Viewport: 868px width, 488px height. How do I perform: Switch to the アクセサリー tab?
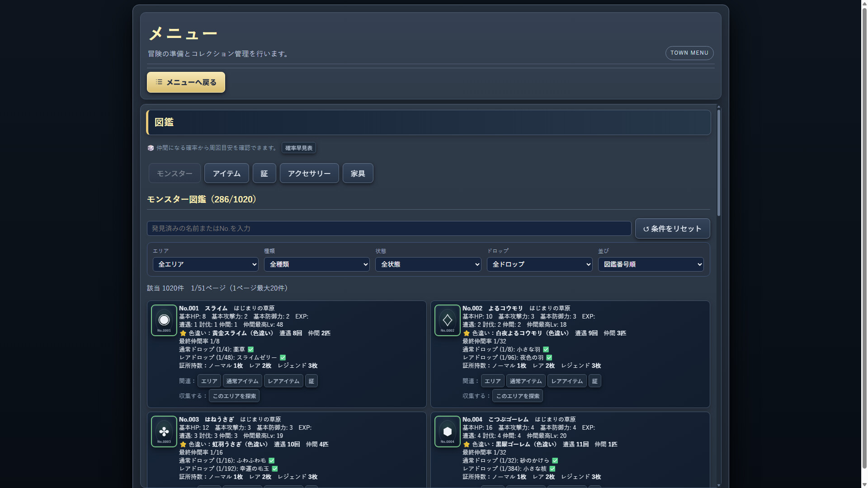[x=309, y=173]
